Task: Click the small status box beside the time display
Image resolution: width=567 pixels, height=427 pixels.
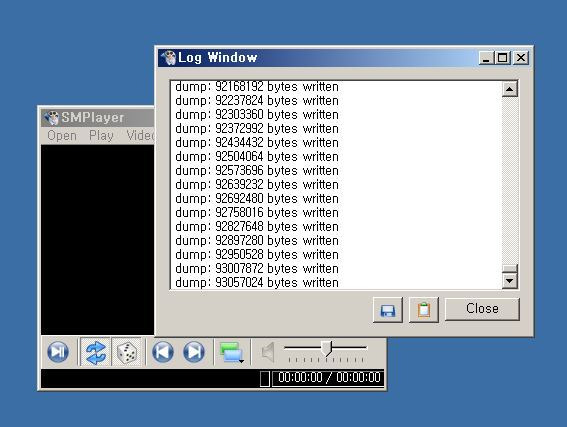Action: 265,379
